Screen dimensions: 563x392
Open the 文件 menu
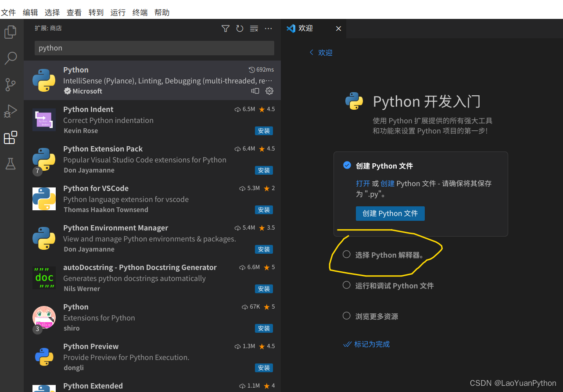tap(8, 13)
